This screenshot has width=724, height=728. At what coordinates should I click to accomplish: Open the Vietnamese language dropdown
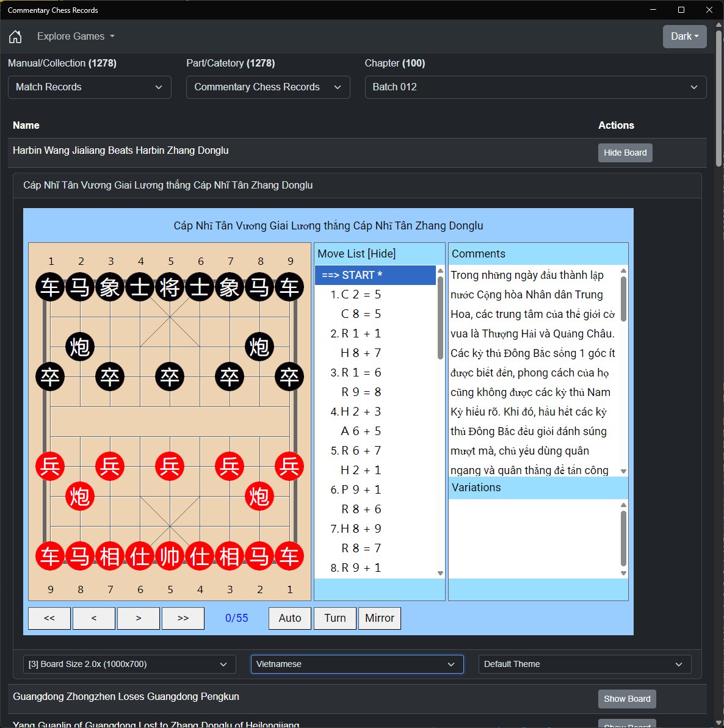click(357, 664)
